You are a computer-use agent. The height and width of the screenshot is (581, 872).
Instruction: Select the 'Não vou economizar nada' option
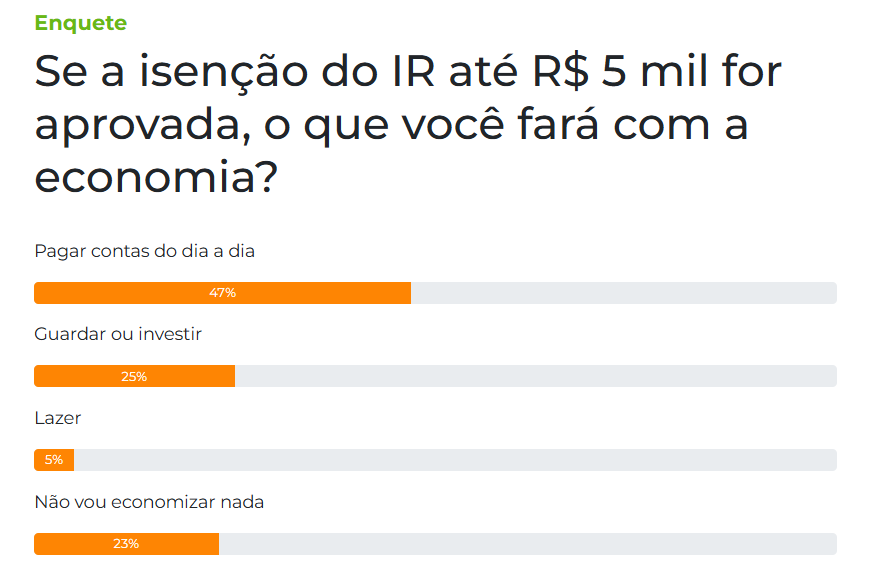tap(149, 502)
